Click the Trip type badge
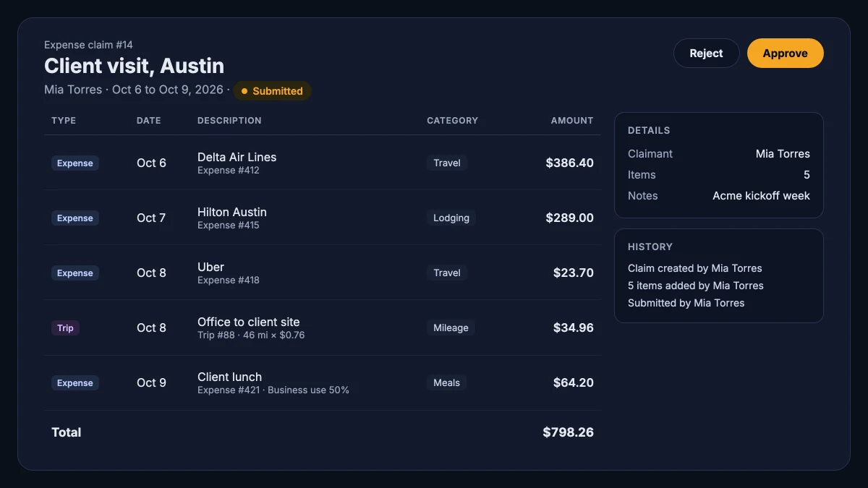 [65, 328]
